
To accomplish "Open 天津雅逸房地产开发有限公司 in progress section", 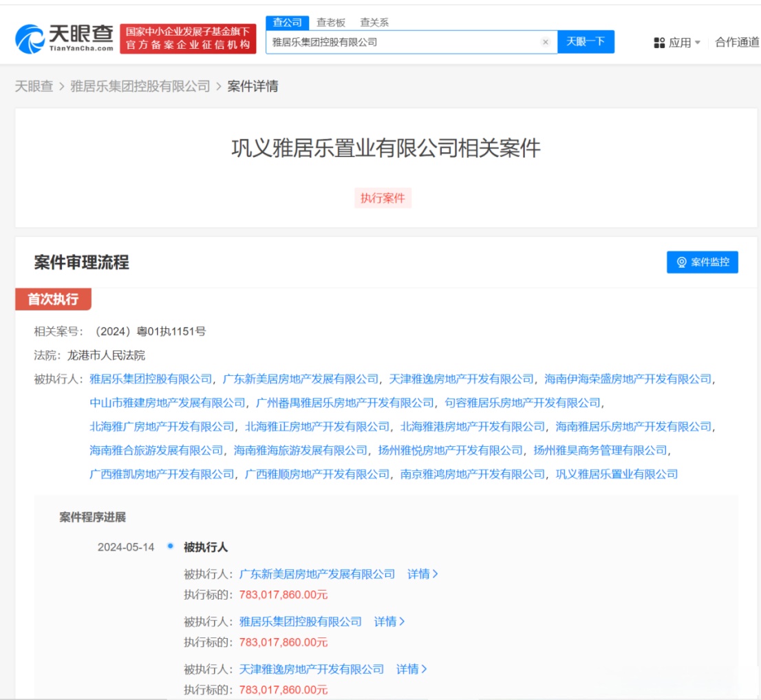I will pos(312,670).
